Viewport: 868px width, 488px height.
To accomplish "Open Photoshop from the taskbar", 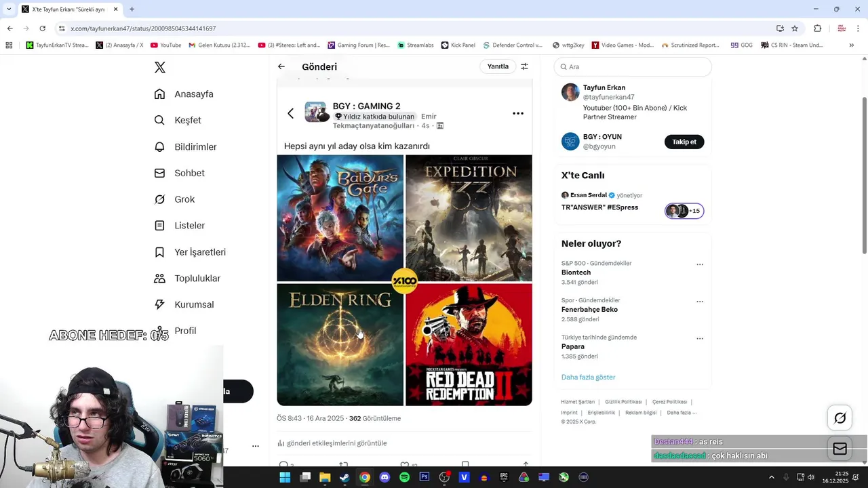I will tap(425, 477).
